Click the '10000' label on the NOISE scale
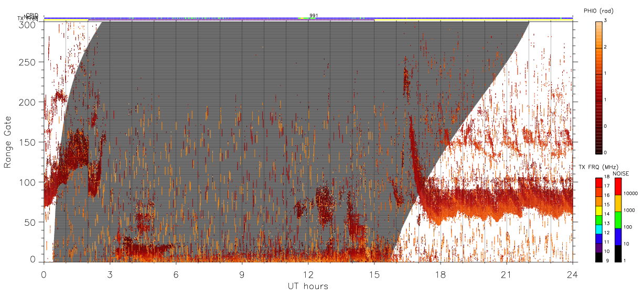The height and width of the screenshot is (297, 644). pyautogui.click(x=631, y=193)
